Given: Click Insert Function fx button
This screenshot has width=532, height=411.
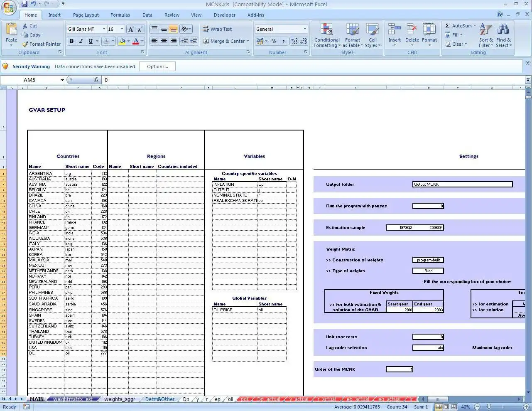Looking at the screenshot, I should [x=96, y=80].
